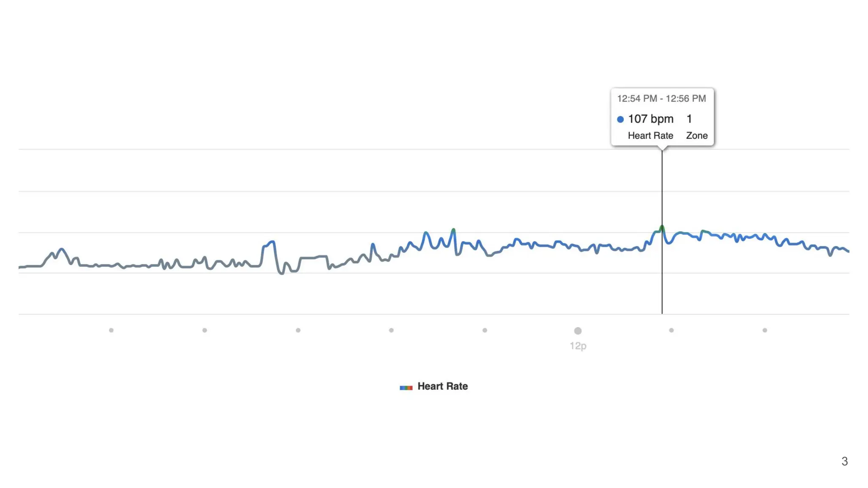Click the Zone label in the tooltip
Screen dimensions: 868x488
click(696, 136)
